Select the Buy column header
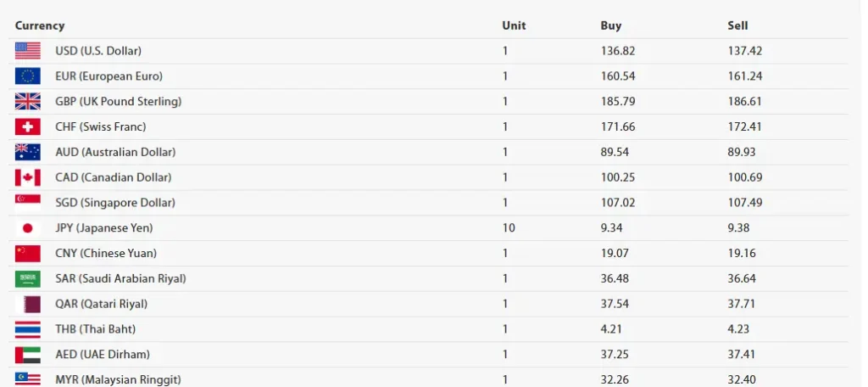The width and height of the screenshot is (868, 387). pos(611,25)
